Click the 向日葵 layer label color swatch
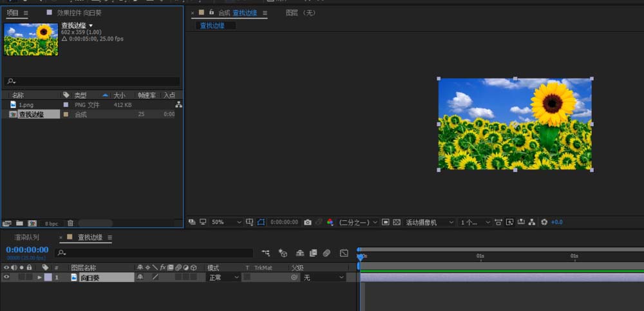The image size is (644, 311). pos(48,278)
